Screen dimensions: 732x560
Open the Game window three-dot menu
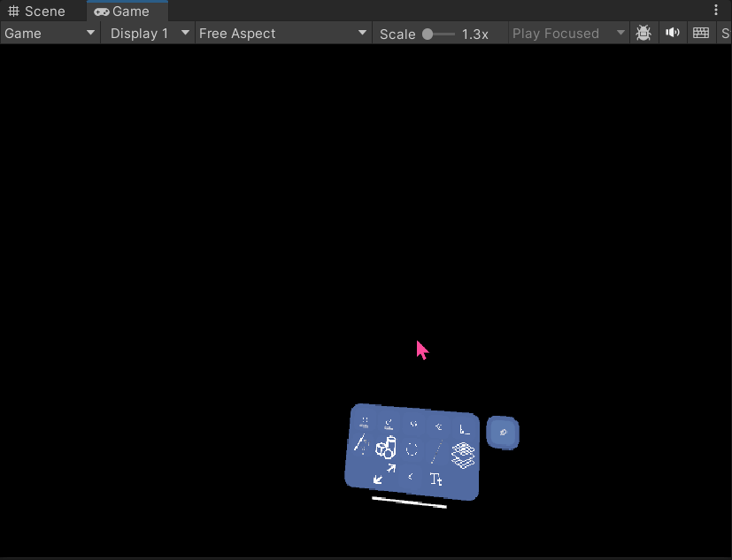tap(716, 11)
